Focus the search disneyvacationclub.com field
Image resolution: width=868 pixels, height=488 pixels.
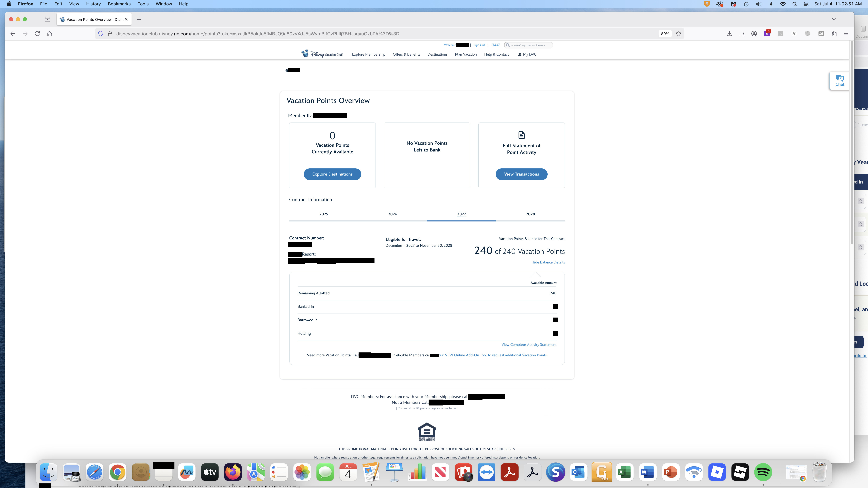pyautogui.click(x=528, y=45)
